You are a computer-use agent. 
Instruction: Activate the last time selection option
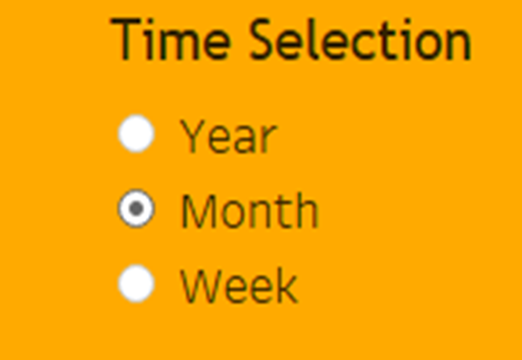tap(136, 284)
